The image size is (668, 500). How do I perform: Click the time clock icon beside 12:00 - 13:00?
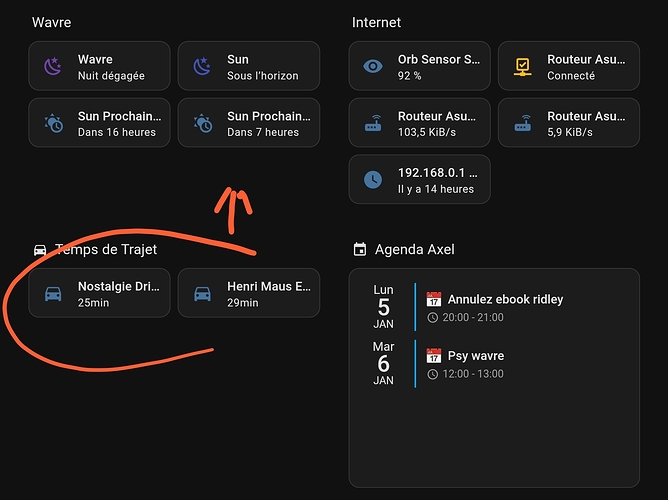pyautogui.click(x=432, y=374)
